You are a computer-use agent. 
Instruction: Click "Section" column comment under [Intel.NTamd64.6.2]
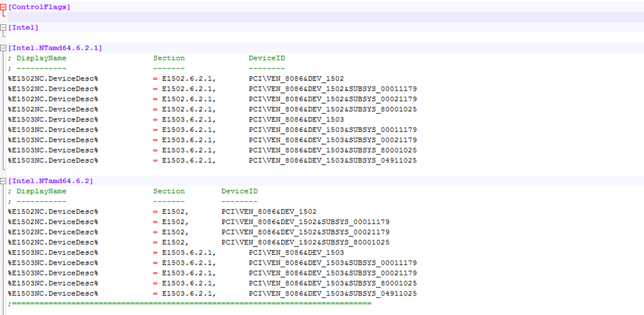(x=169, y=191)
